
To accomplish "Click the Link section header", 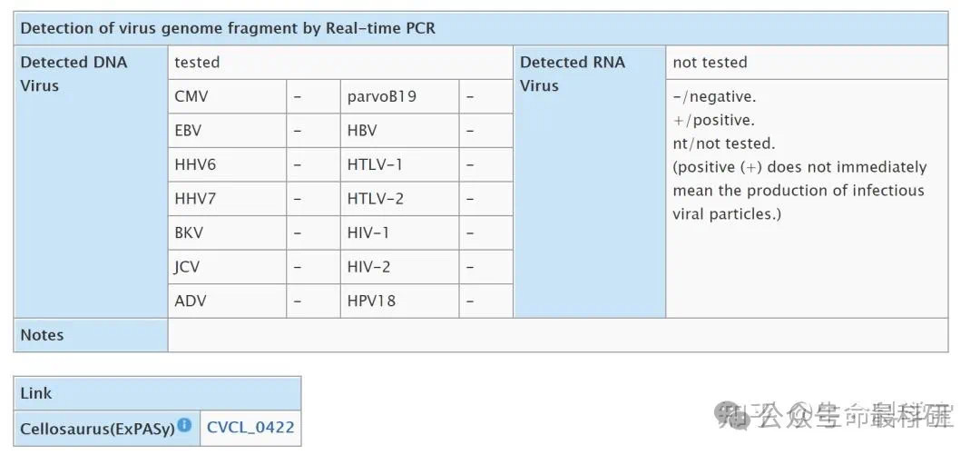I will tap(158, 393).
